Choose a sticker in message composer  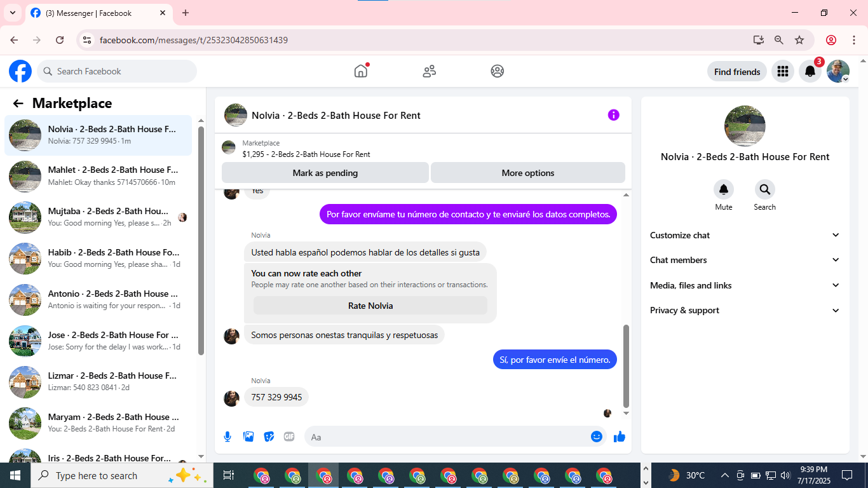pos(269,437)
